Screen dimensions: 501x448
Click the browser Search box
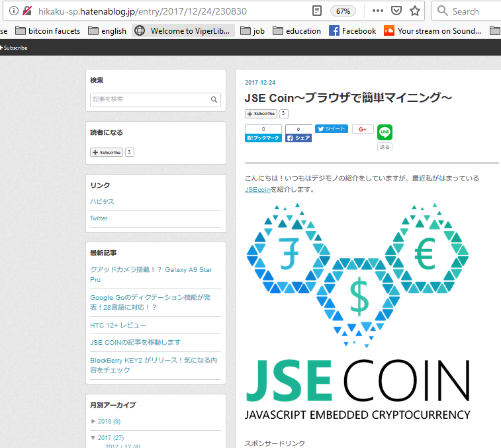tap(467, 11)
